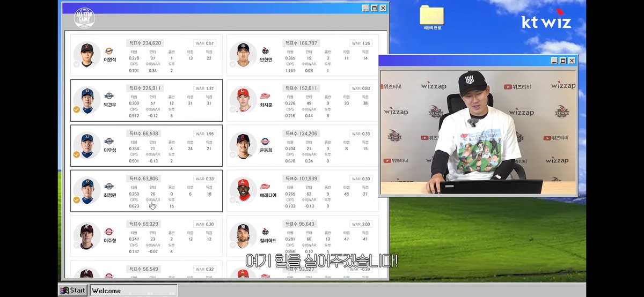Select 최정원's player photo
The width and height of the screenshot is (644, 297).
pyautogui.click(x=87, y=190)
